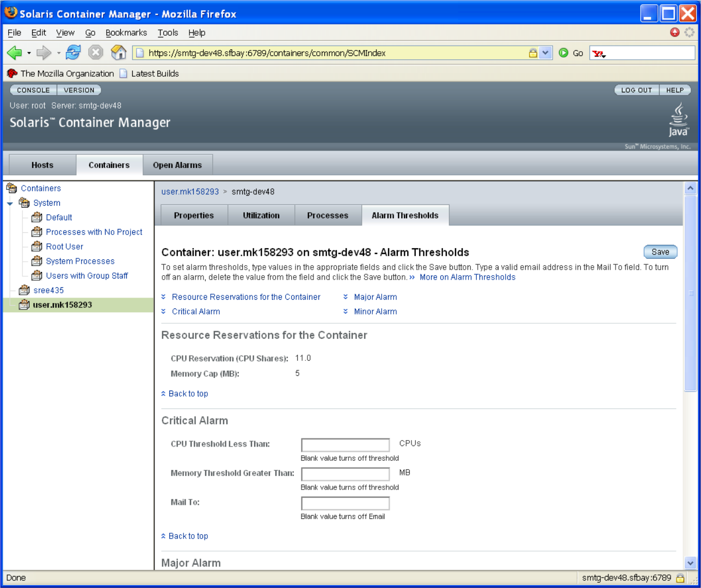Jump to the Major Alarm section anchor
This screenshot has height=588, width=701.
(376, 297)
